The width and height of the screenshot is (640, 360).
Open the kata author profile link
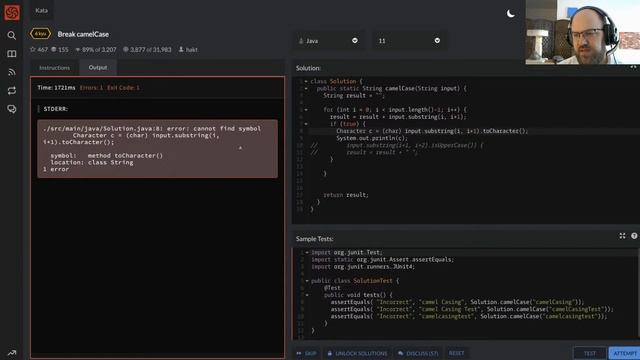tap(188, 49)
